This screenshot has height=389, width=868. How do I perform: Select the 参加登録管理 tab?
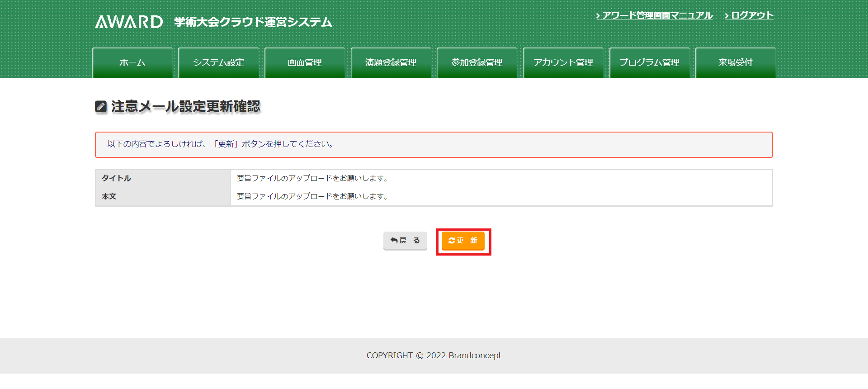tap(477, 63)
